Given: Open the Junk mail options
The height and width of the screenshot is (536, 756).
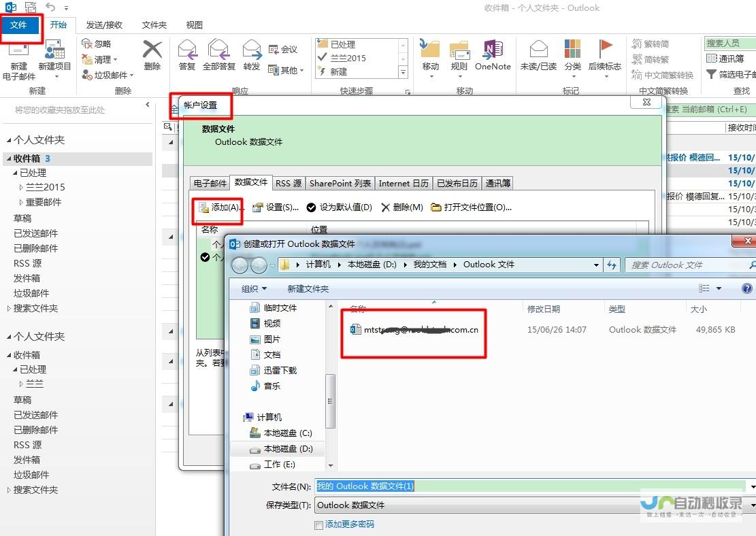Looking at the screenshot, I should click(x=107, y=75).
